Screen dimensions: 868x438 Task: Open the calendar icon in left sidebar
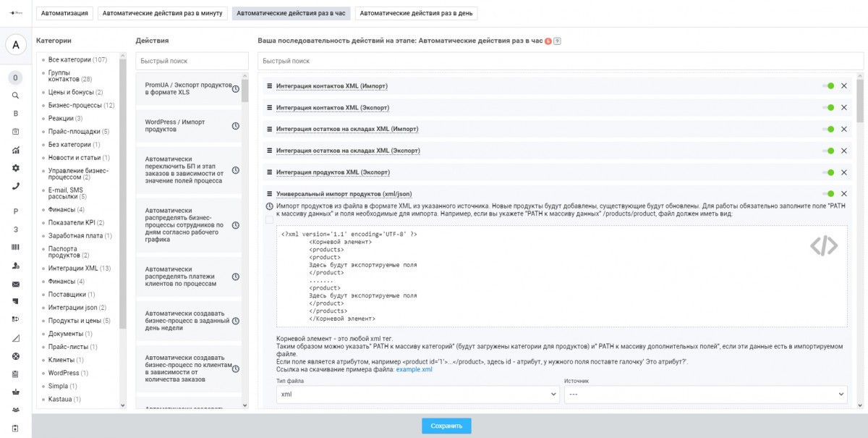[x=16, y=131]
